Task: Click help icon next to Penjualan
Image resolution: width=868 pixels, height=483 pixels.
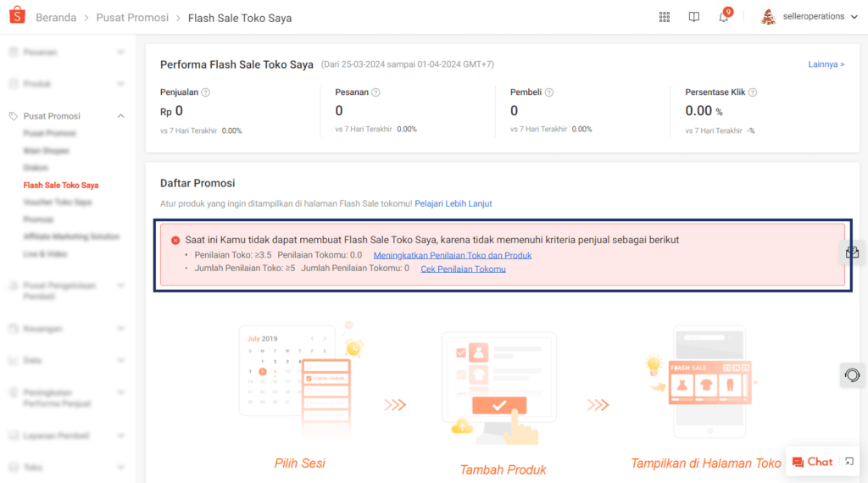Action: [x=206, y=92]
